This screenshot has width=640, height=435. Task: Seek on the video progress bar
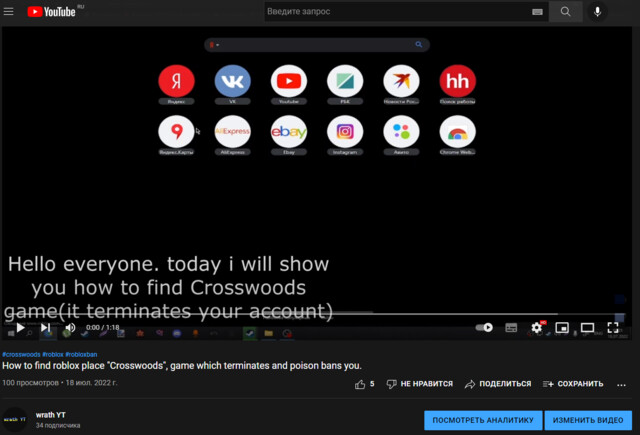[x=314, y=314]
